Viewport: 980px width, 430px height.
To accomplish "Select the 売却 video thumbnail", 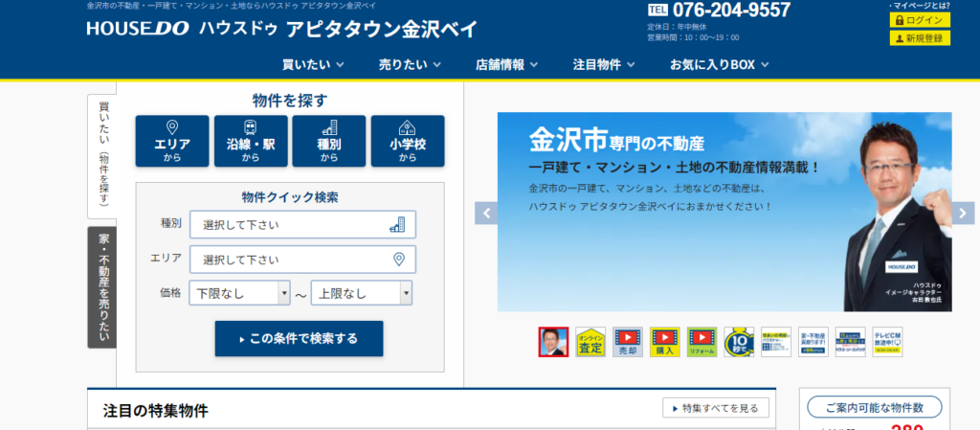I will point(628,342).
